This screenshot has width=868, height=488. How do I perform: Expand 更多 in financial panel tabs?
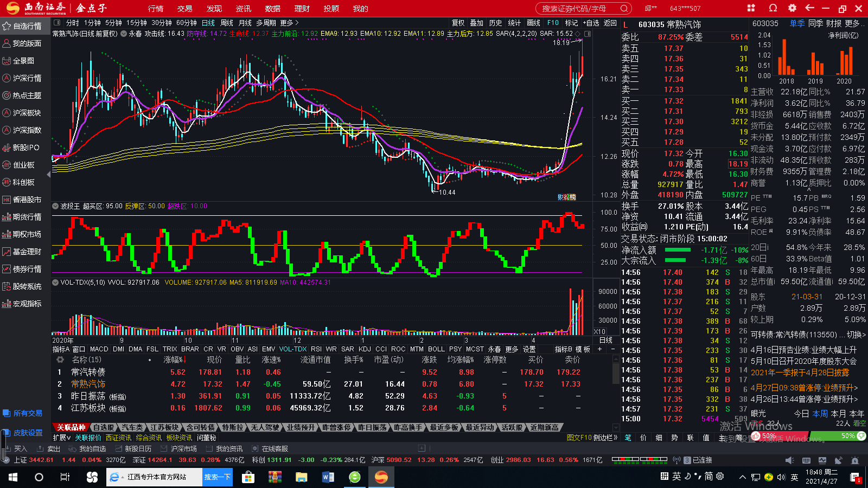854,23
